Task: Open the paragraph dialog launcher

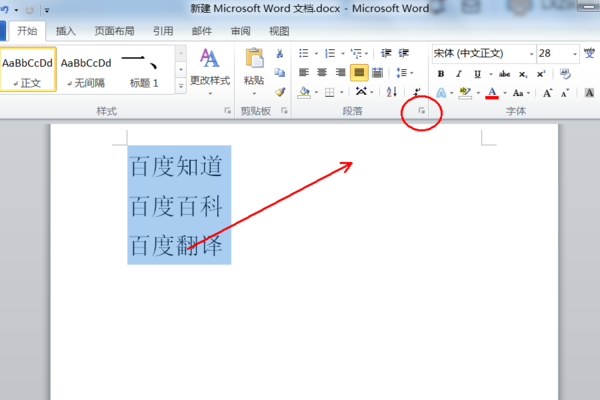Action: [x=421, y=111]
